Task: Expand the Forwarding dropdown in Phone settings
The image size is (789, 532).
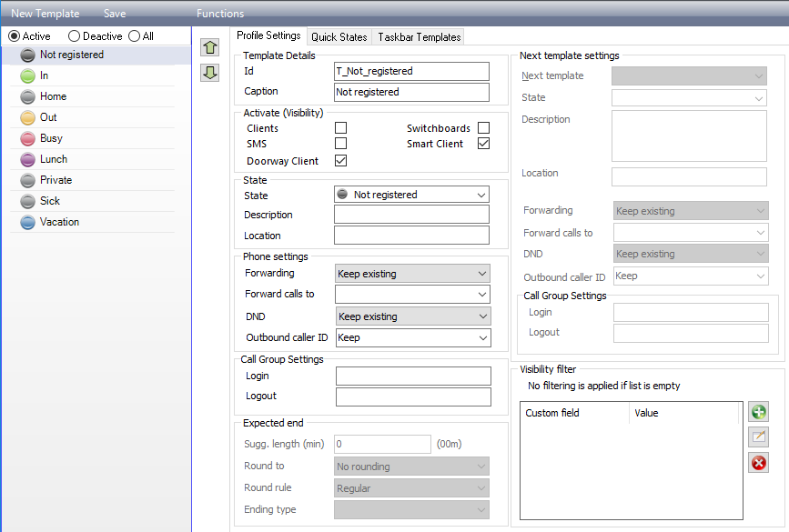Action: point(412,274)
